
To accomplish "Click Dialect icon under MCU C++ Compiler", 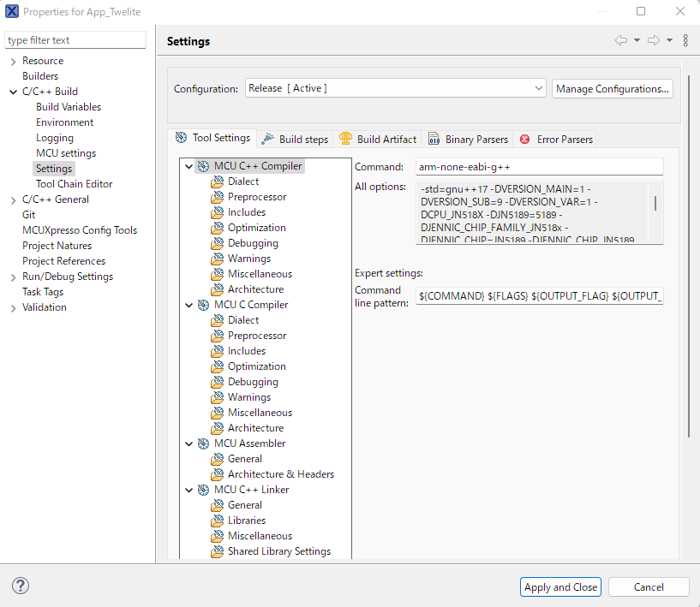I will click(218, 182).
